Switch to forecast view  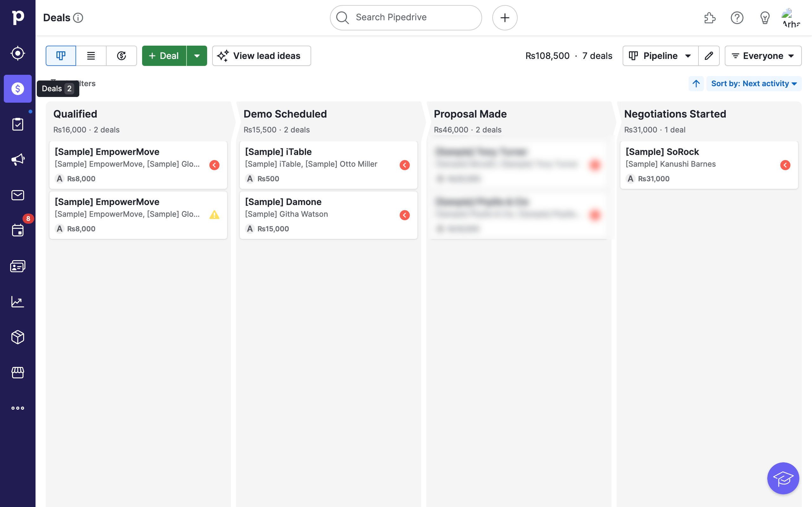pyautogui.click(x=121, y=56)
